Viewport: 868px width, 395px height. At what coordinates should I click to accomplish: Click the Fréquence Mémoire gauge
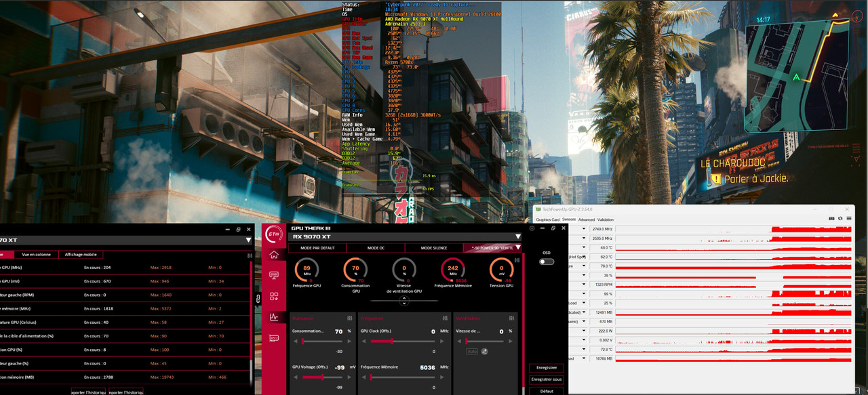(x=453, y=270)
